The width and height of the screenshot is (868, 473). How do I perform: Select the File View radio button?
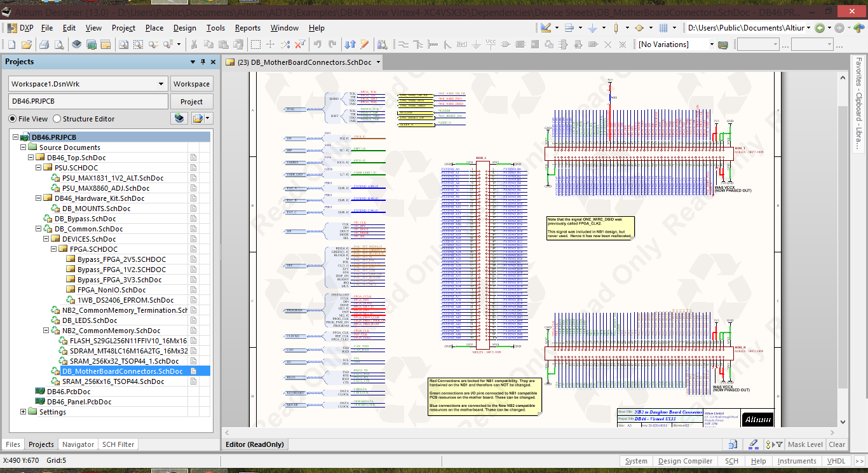tap(13, 119)
